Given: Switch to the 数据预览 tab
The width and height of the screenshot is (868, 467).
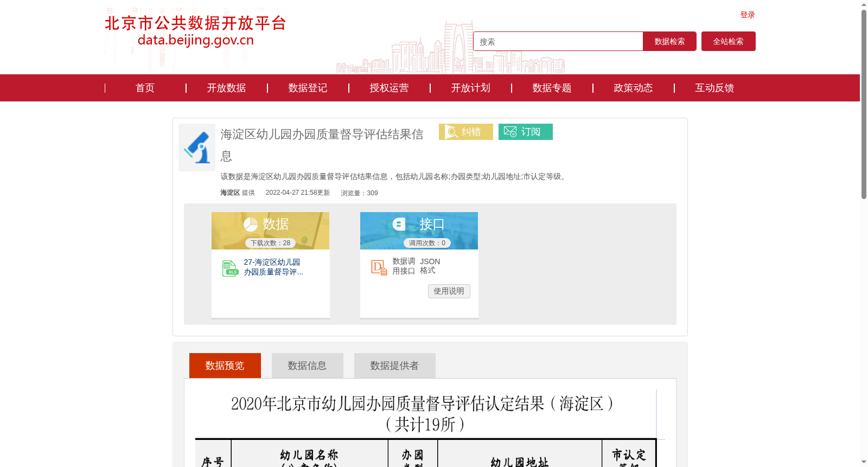Looking at the screenshot, I should 225,366.
